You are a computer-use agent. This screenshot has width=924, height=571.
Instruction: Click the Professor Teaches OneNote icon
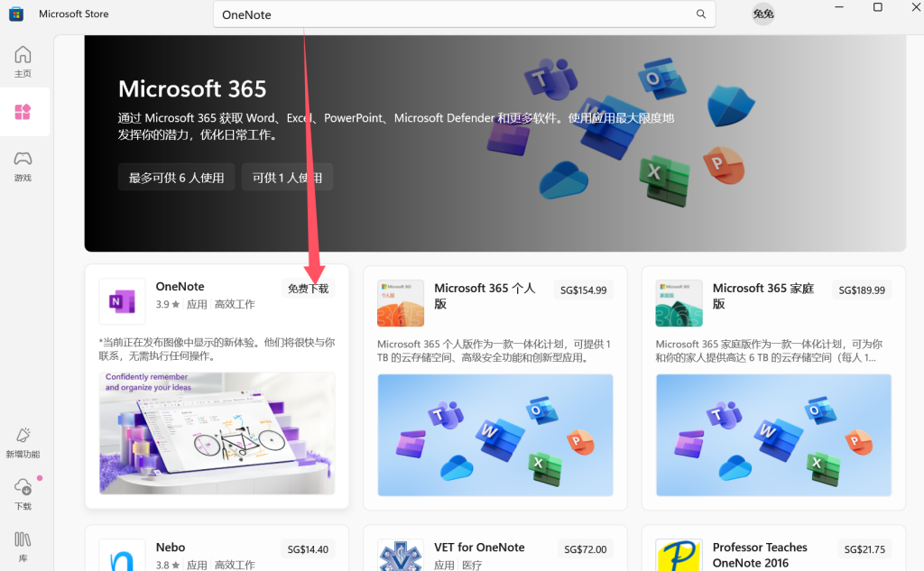tap(679, 555)
